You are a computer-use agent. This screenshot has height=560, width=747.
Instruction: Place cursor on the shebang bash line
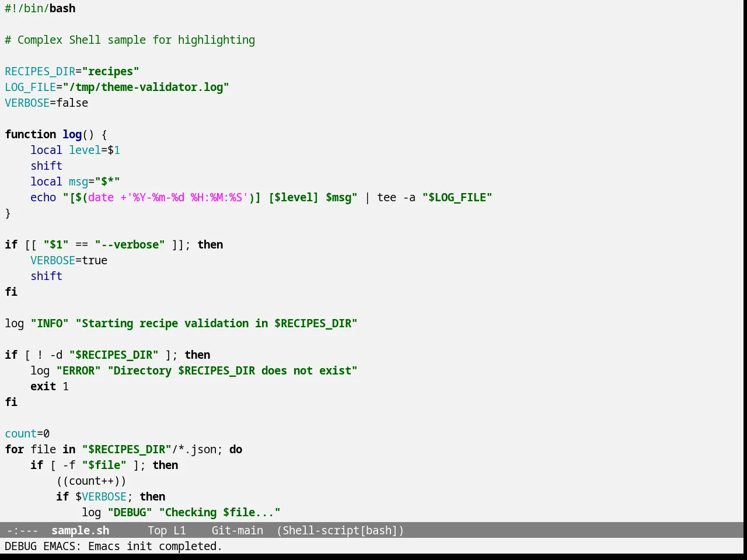(40, 8)
